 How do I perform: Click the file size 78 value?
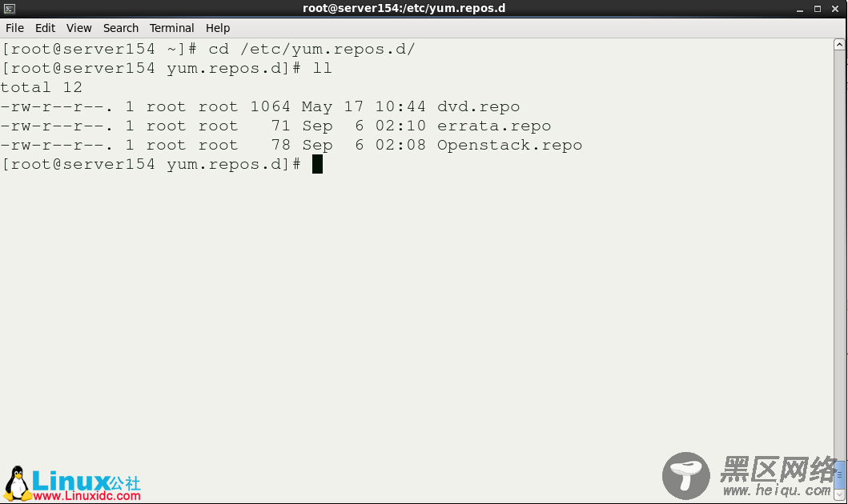[x=281, y=145]
